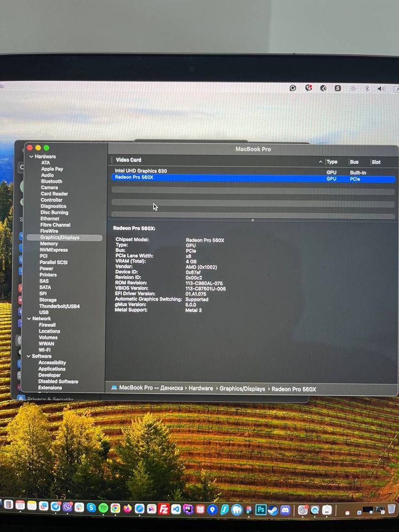Sort by the Slot column header
399x532 pixels.
coord(376,162)
